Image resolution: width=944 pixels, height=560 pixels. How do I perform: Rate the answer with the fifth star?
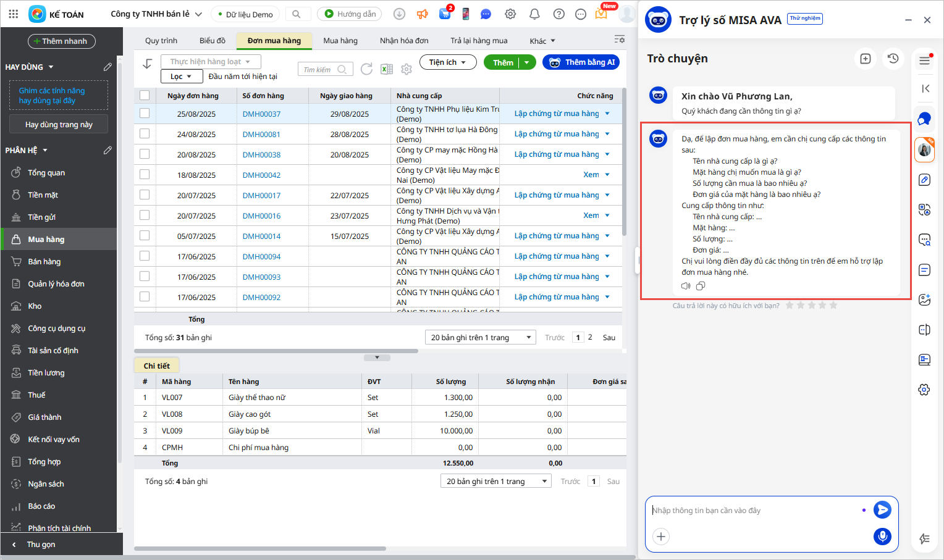point(833,305)
